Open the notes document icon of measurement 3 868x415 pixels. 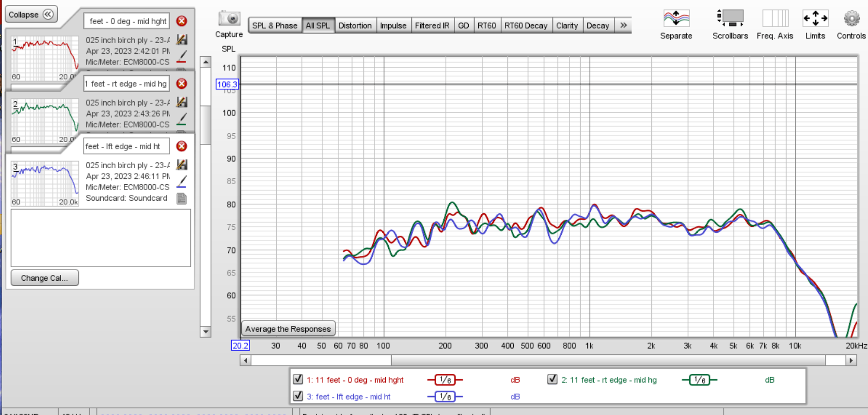(182, 198)
